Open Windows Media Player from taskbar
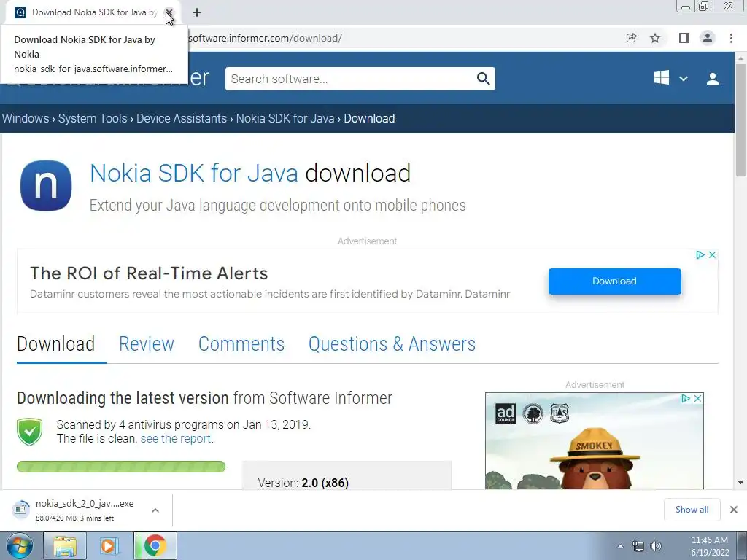747x560 pixels. [109, 545]
